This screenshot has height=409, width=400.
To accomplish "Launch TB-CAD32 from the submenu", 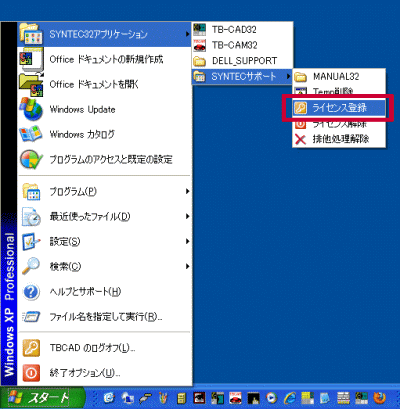I will coord(242,30).
